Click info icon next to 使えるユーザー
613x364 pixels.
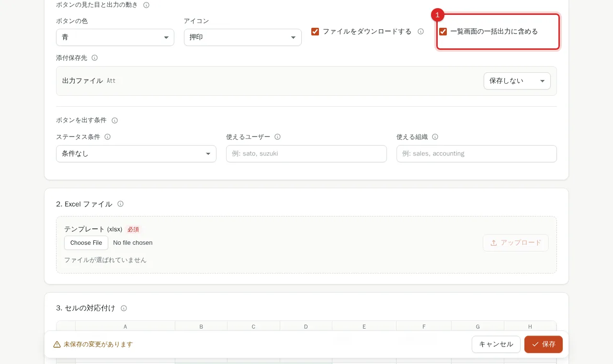[278, 137]
